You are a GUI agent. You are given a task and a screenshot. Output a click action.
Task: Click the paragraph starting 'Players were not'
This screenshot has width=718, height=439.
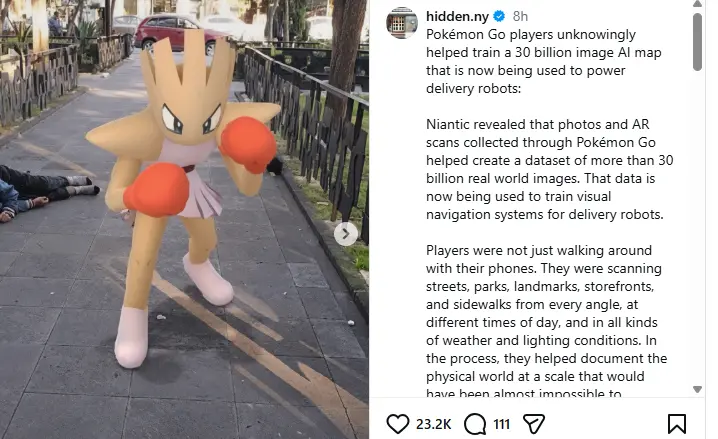tap(546, 320)
